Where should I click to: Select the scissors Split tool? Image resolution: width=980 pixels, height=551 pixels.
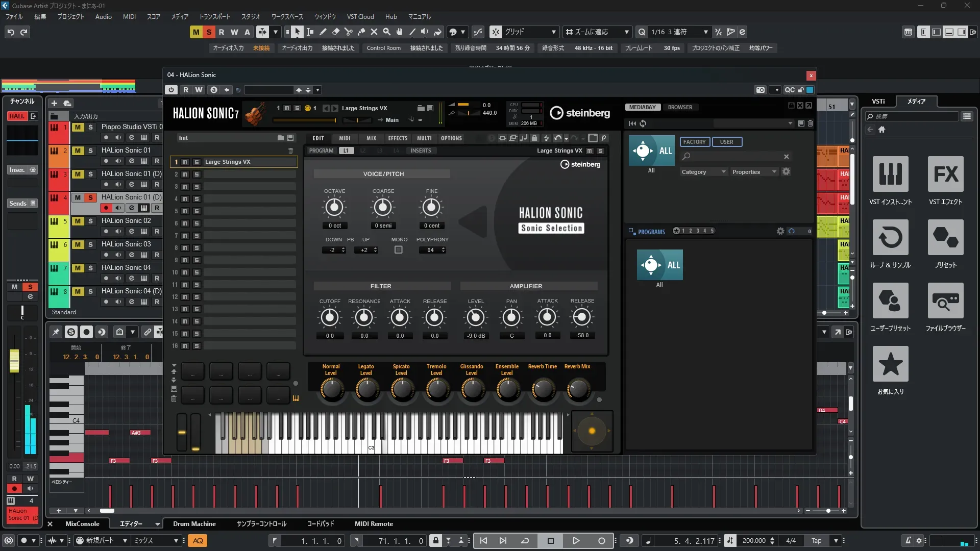(349, 32)
